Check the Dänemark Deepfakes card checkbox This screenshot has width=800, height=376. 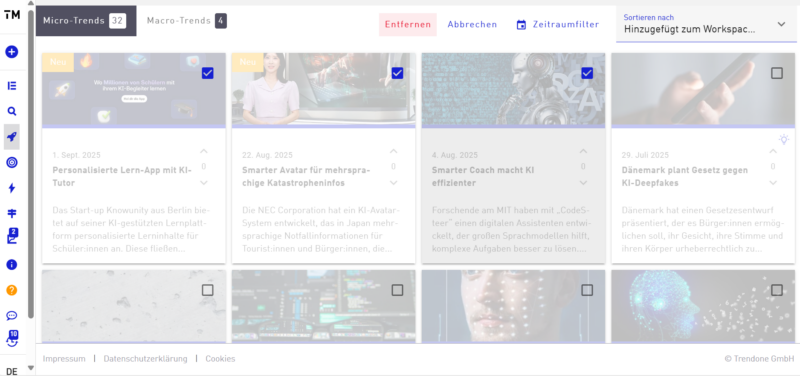(777, 73)
